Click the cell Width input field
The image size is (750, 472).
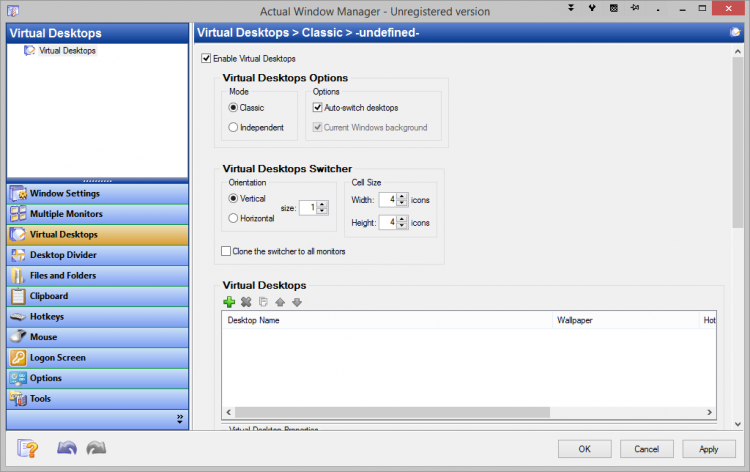(x=388, y=199)
